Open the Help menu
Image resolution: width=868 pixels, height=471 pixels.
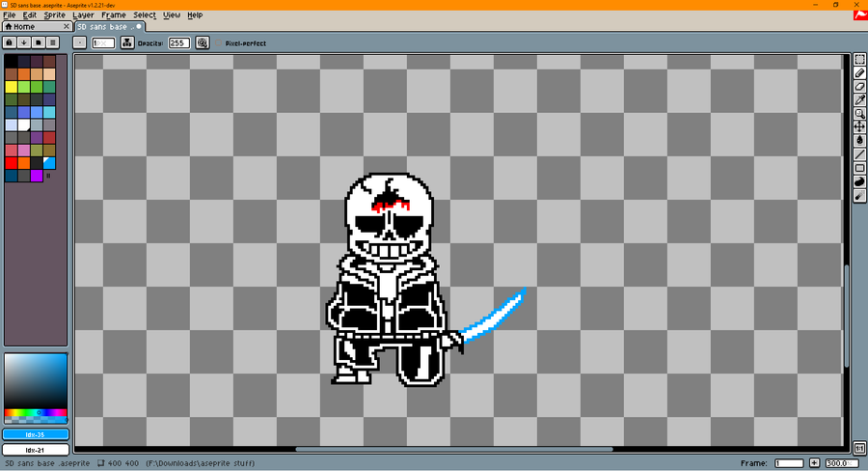pos(195,15)
